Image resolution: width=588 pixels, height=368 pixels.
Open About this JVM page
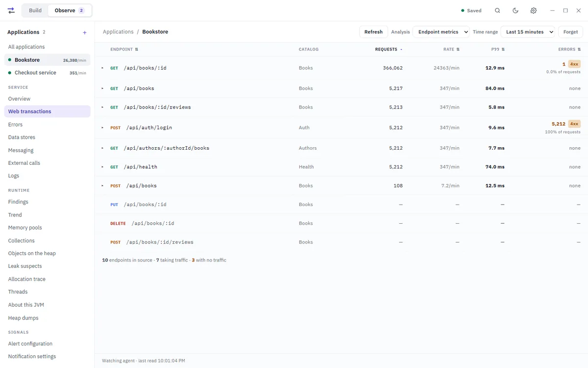coord(47,305)
